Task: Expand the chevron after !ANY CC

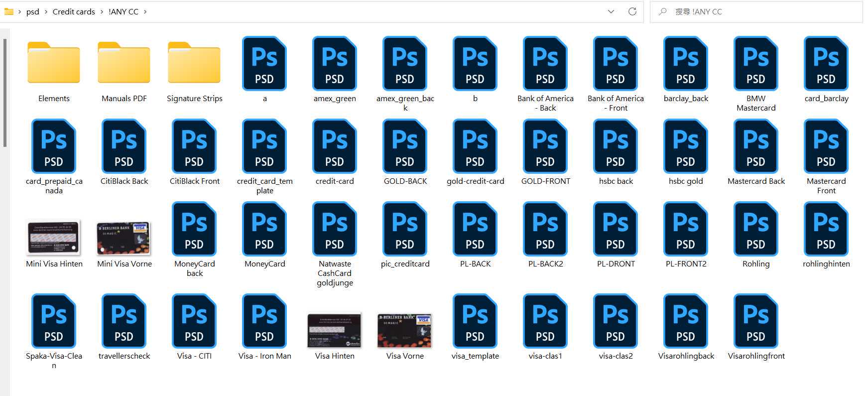Action: point(145,12)
